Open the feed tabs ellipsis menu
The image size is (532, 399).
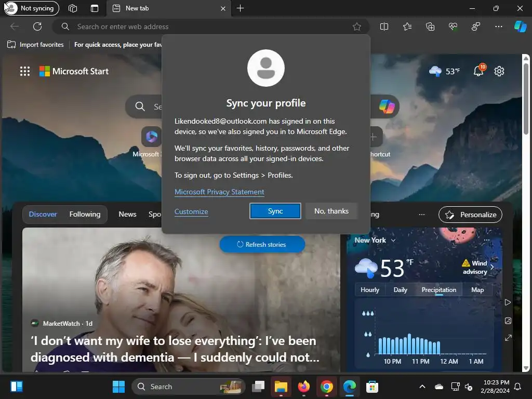pos(422,215)
